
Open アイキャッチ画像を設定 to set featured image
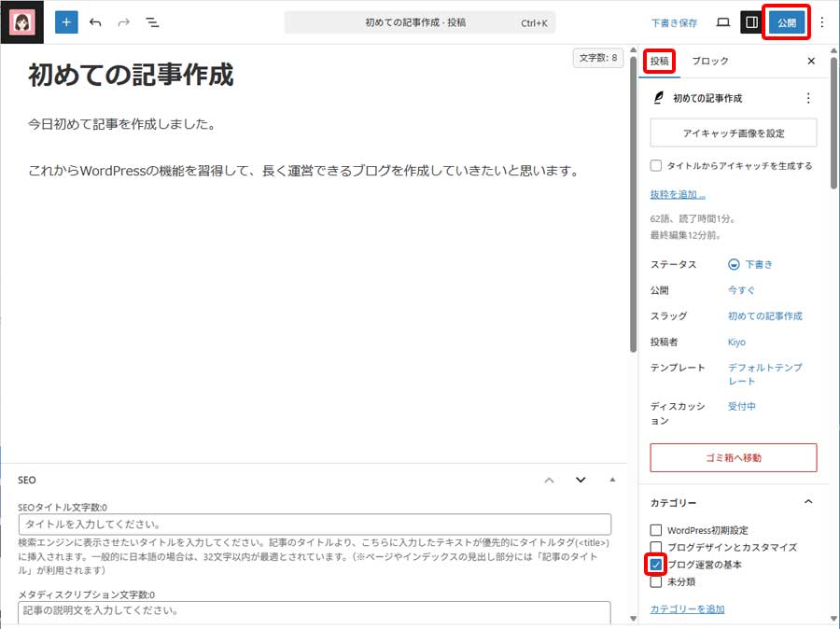click(733, 133)
